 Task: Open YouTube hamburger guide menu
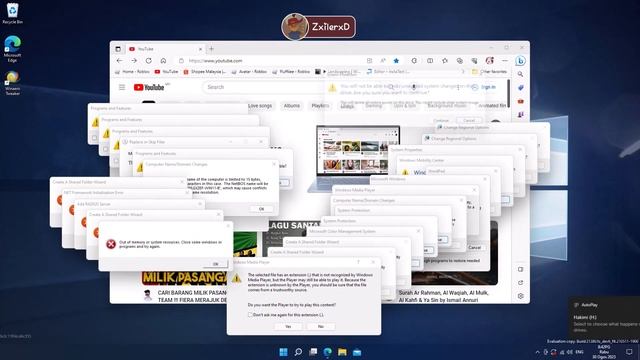click(x=122, y=87)
